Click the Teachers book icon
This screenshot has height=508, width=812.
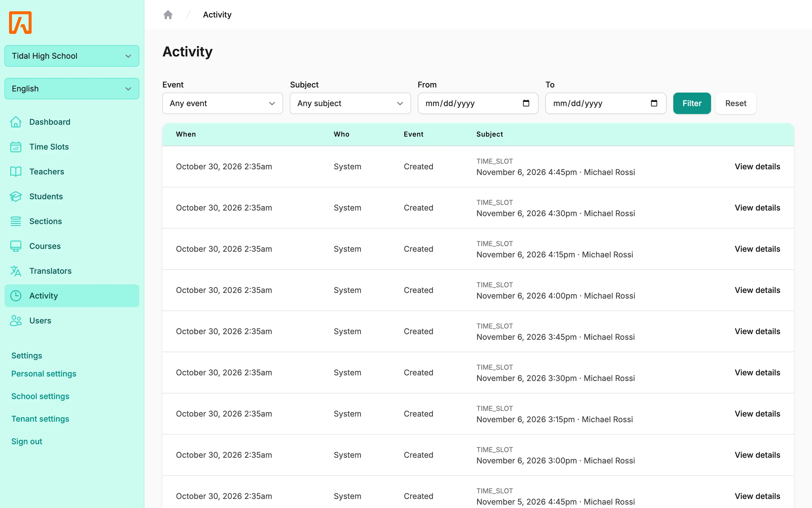click(x=16, y=172)
